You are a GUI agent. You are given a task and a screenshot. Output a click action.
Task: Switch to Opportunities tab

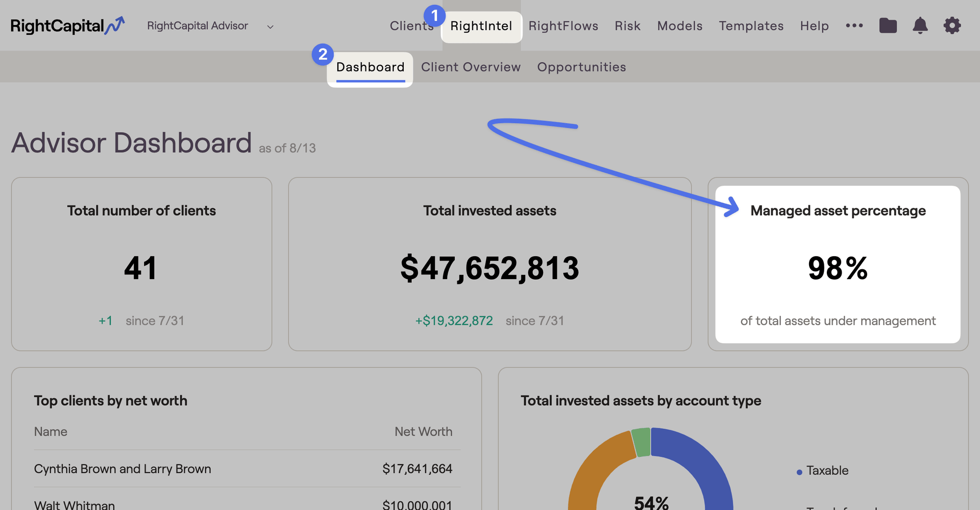pyautogui.click(x=581, y=67)
